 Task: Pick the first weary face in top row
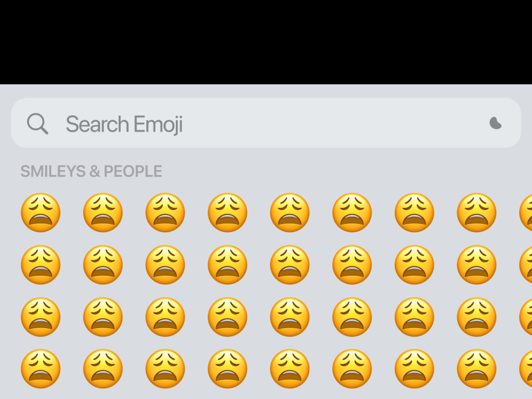click(41, 213)
